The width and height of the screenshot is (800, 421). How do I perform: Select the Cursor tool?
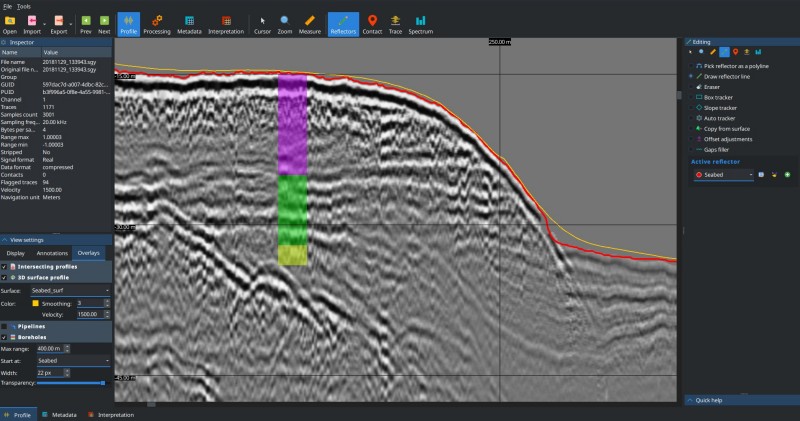(262, 24)
